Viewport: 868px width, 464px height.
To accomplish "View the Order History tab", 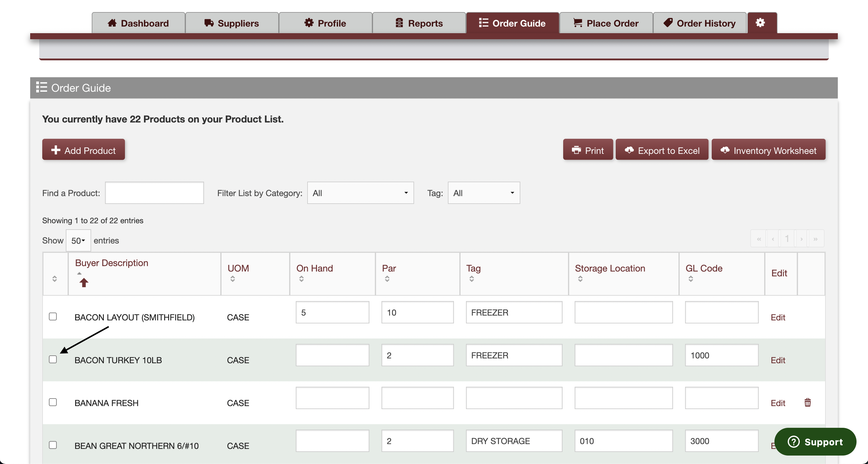I will coord(700,23).
